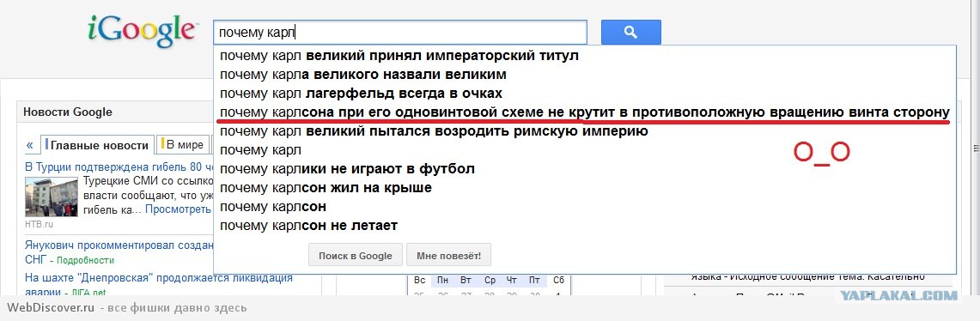Image resolution: width=980 pixels, height=321 pixels.
Task: Click the iGoogle logo
Action: point(143,31)
